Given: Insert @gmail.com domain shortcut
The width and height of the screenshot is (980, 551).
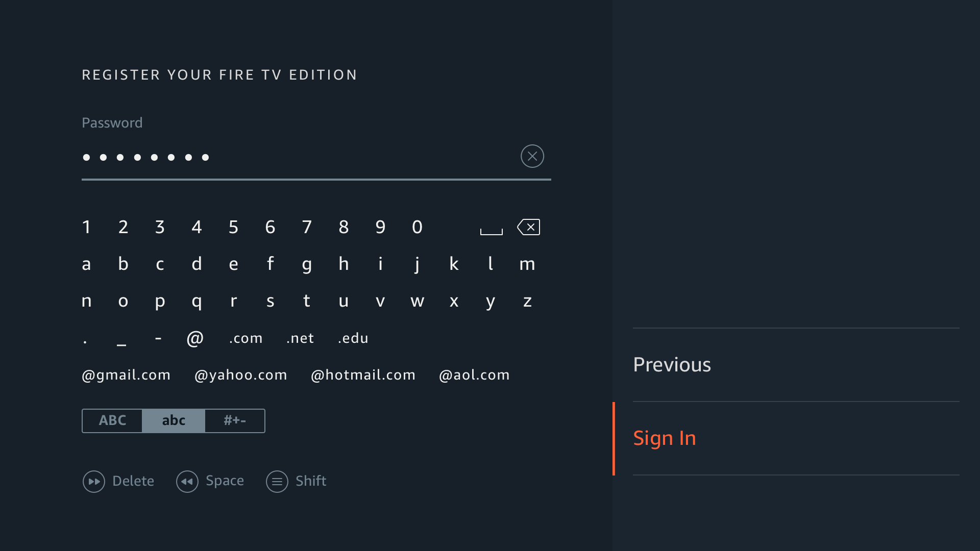Looking at the screenshot, I should (x=126, y=375).
